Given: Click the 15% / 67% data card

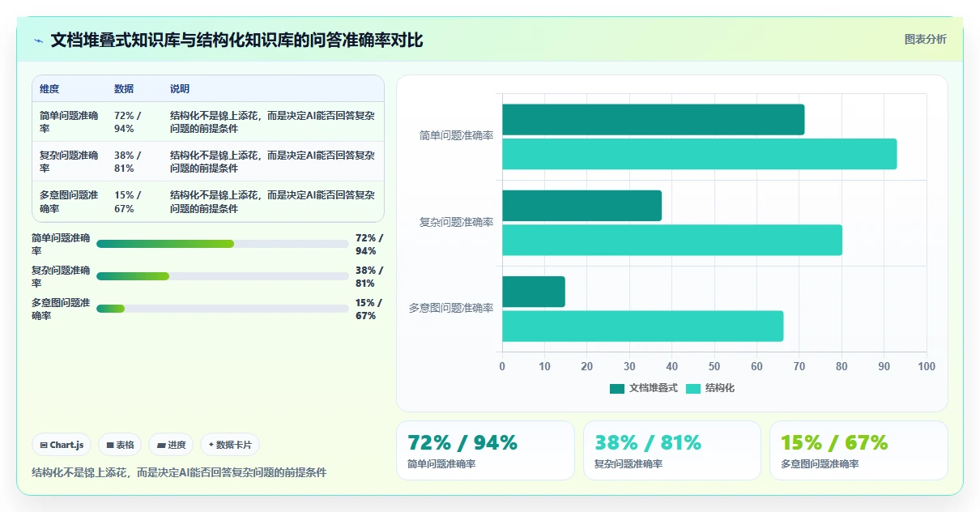Looking at the screenshot, I should pyautogui.click(x=859, y=450).
